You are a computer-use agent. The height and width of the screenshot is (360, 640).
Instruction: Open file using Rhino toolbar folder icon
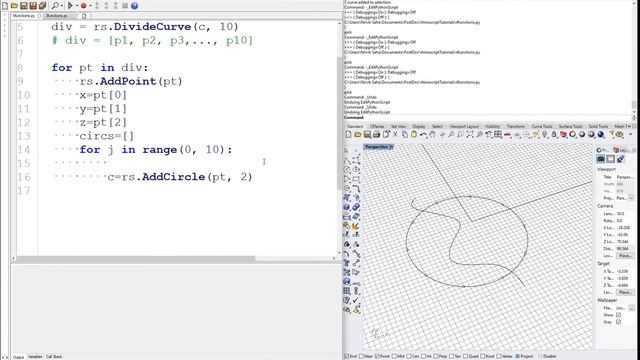coord(358,135)
